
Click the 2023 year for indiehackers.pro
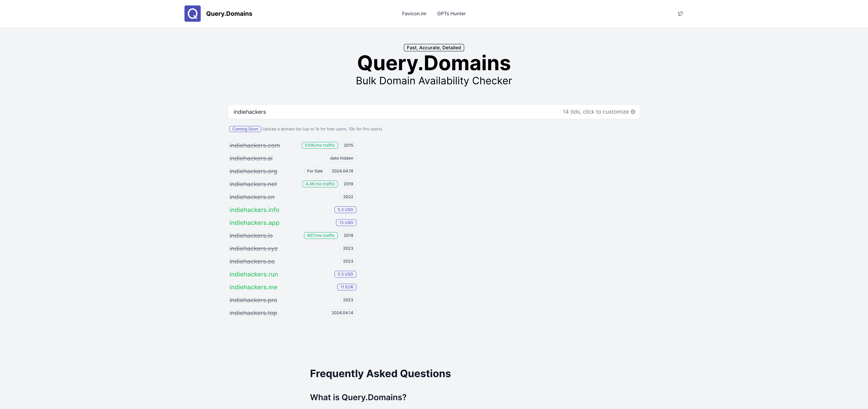pos(348,300)
